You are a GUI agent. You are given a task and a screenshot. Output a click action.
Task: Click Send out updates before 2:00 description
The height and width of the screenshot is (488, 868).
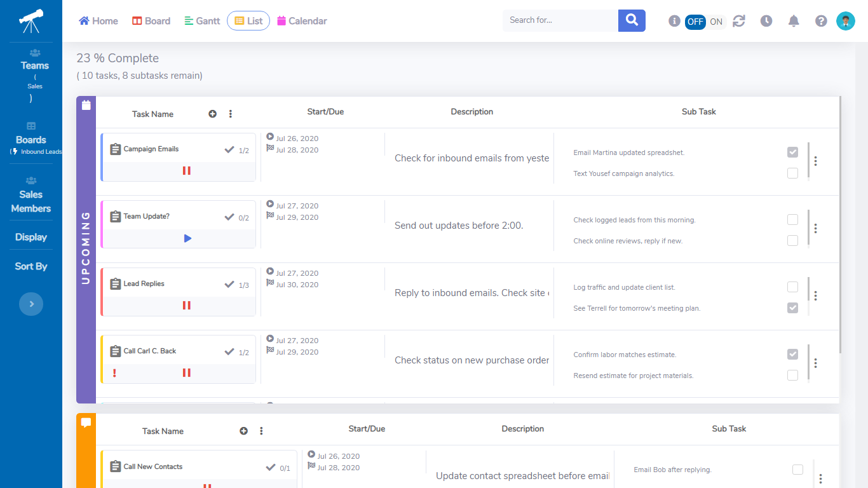point(459,226)
